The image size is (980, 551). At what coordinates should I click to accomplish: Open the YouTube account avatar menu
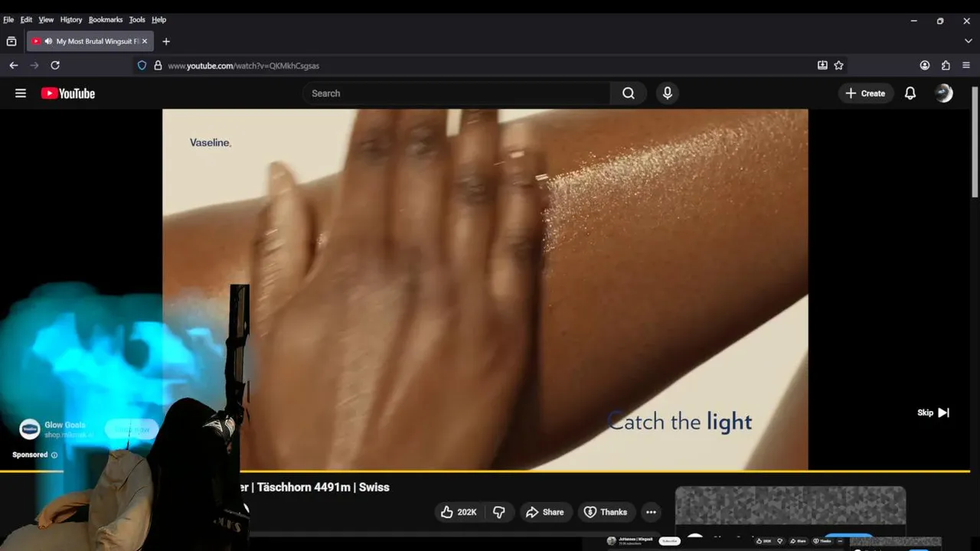[944, 93]
